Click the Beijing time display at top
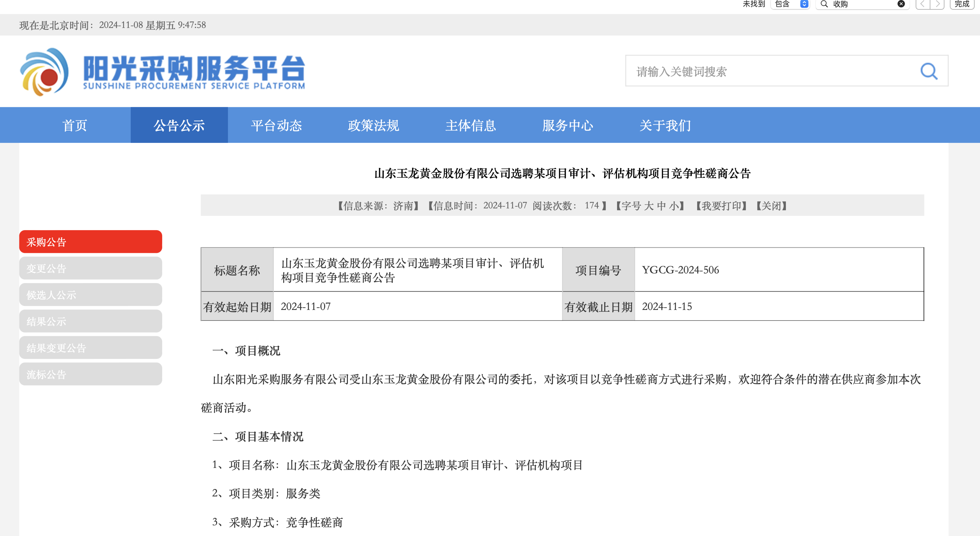The image size is (980, 536). pyautogui.click(x=113, y=25)
